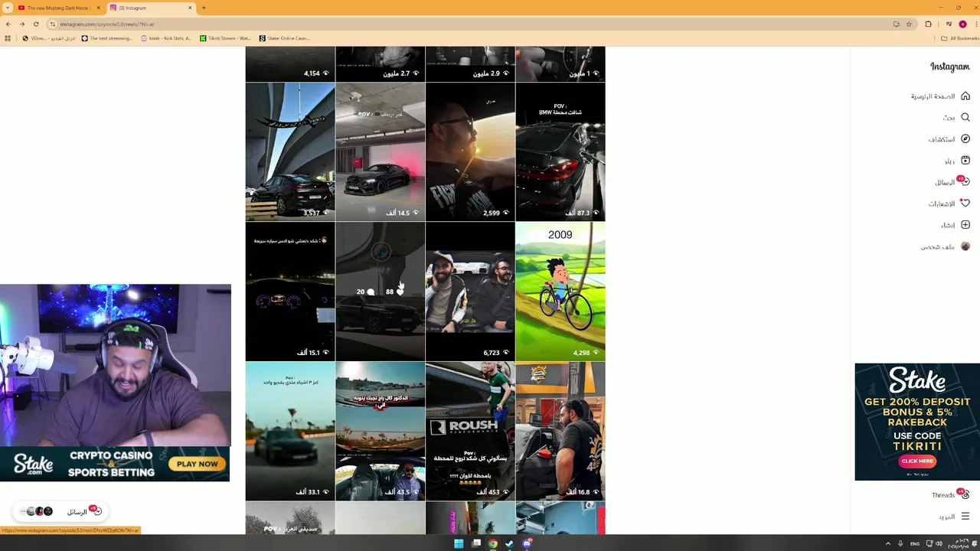
Task: Open the More hamburger menu icon
Action: click(x=965, y=516)
